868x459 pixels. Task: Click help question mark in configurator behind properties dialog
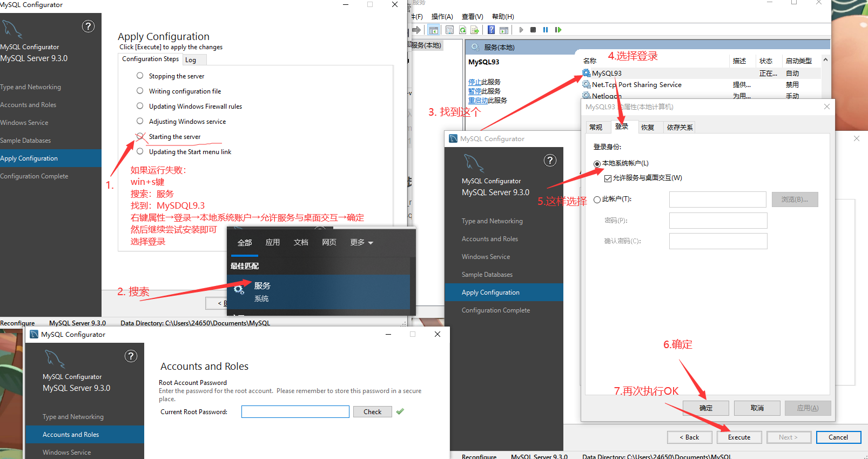(x=550, y=160)
